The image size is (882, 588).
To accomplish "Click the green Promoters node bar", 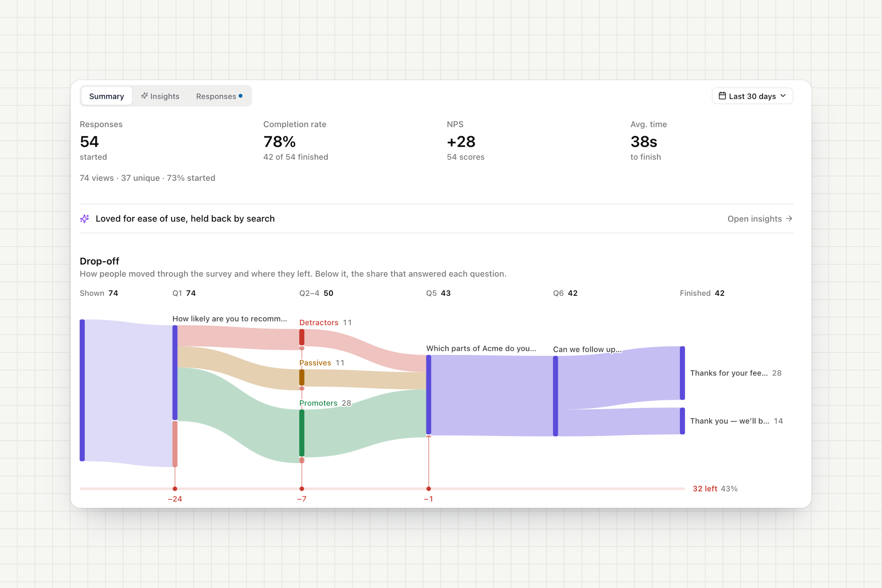I will (x=302, y=433).
